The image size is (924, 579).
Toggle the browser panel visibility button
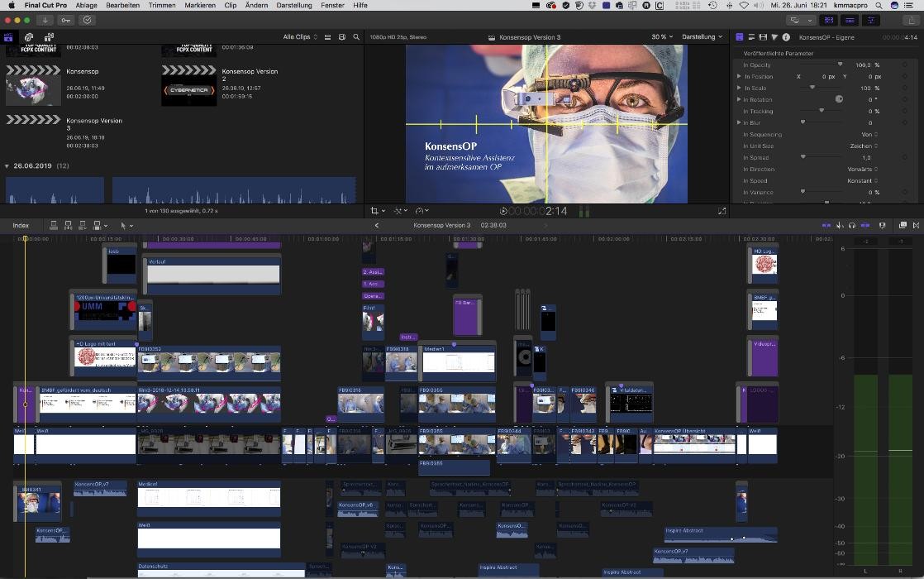click(x=828, y=20)
